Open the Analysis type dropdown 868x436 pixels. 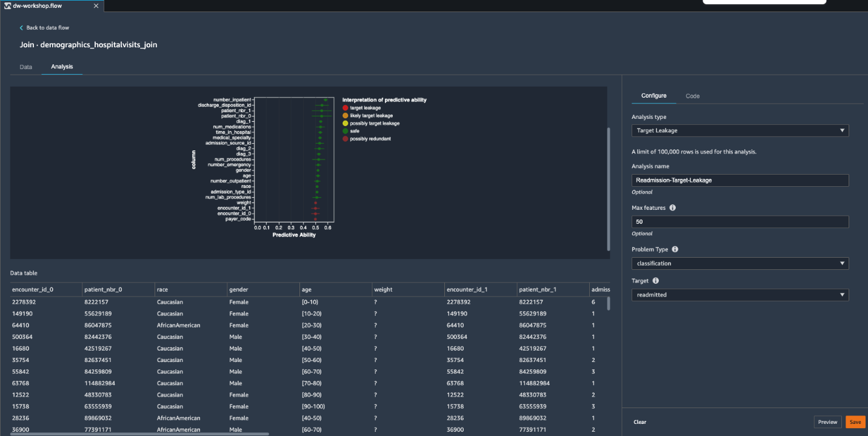(x=739, y=130)
